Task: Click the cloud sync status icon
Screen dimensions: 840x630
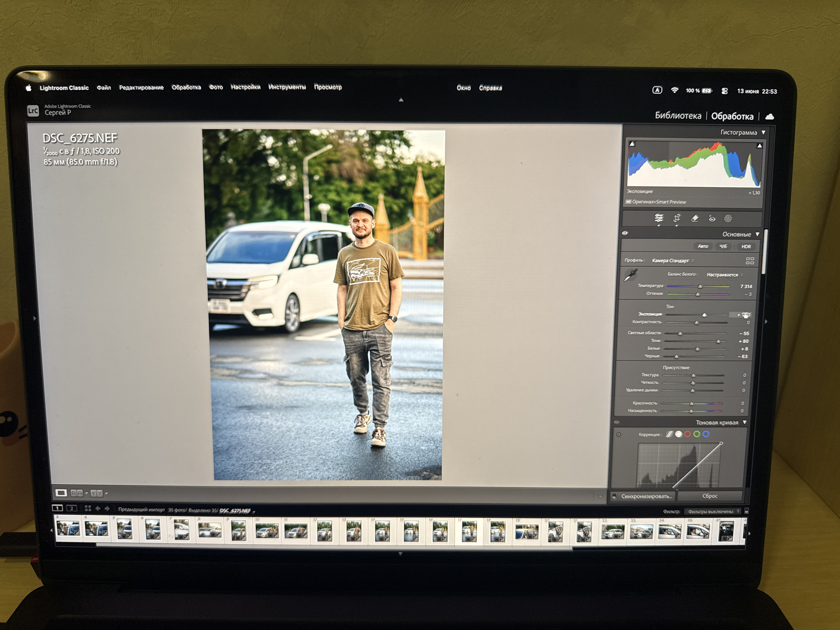Action: click(769, 116)
